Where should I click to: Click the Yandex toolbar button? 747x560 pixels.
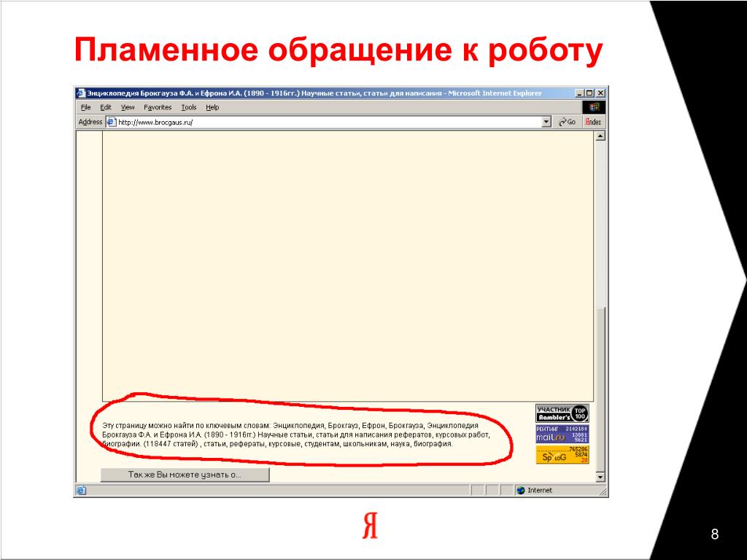pyautogui.click(x=593, y=122)
